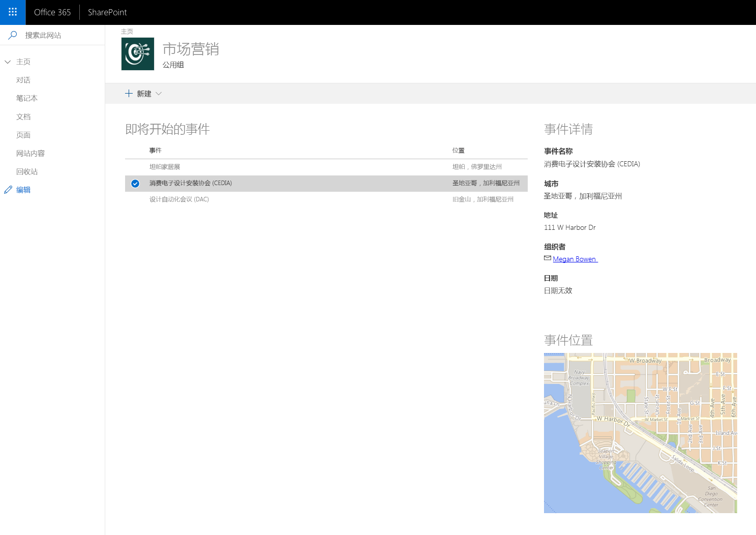Click the plus icon next to 新建
The width and height of the screenshot is (756, 535).
point(128,93)
